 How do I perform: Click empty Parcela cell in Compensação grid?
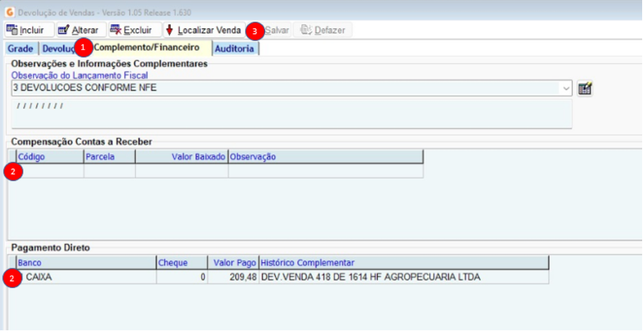pos(110,171)
